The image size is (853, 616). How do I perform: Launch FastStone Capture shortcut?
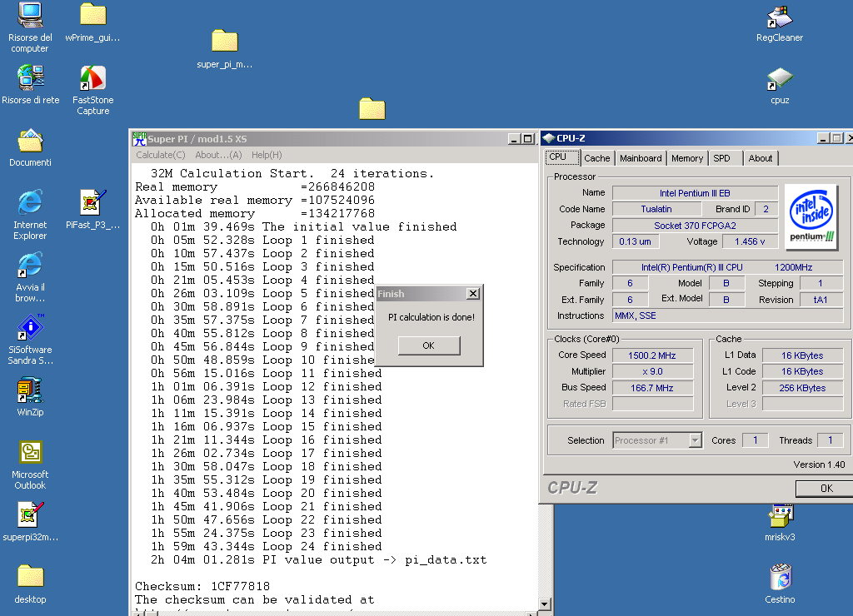click(93, 90)
